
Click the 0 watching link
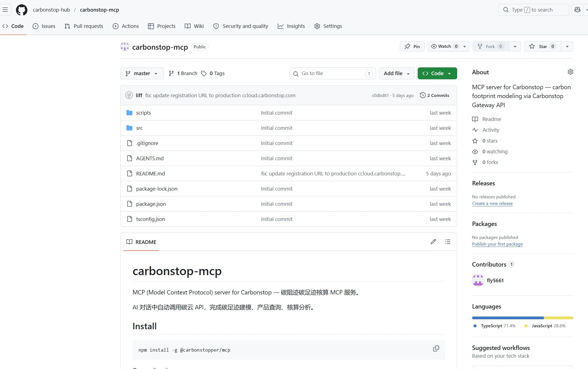pos(495,151)
